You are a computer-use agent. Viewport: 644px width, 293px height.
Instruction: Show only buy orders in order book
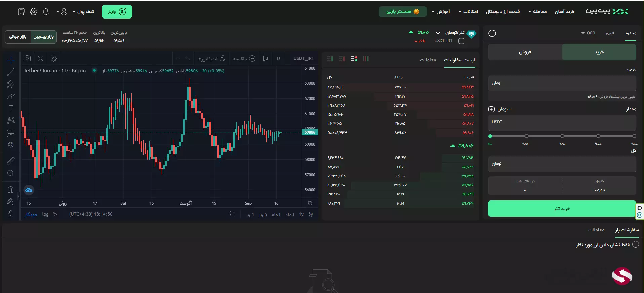(330, 59)
